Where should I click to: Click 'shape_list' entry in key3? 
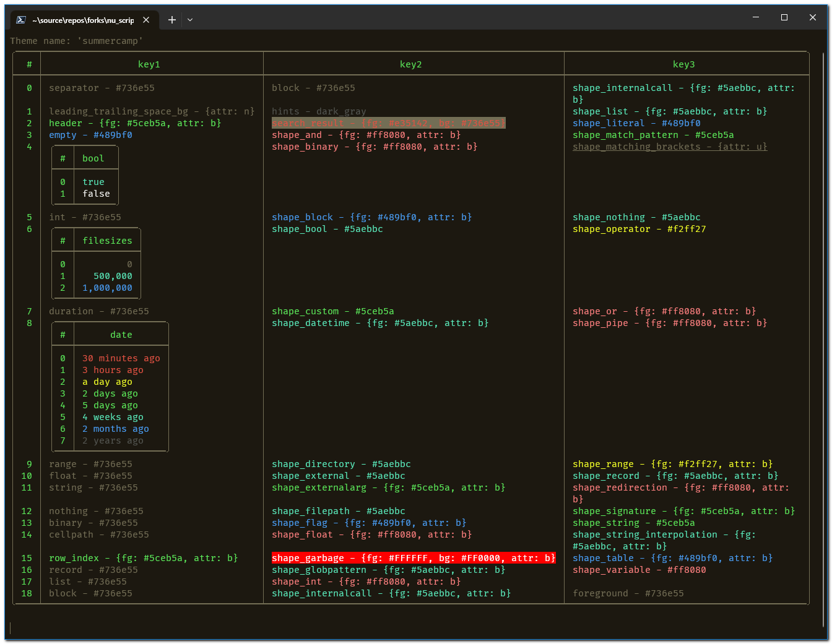(670, 111)
